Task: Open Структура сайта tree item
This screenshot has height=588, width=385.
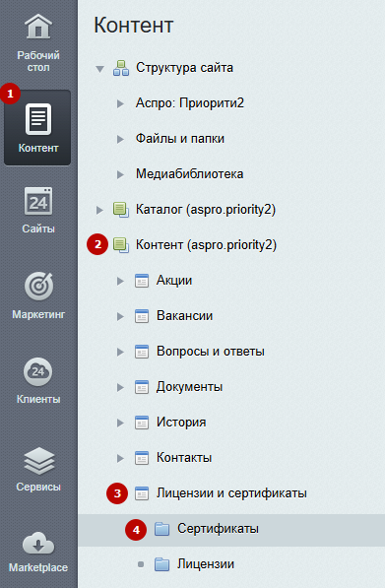Action: tap(184, 68)
